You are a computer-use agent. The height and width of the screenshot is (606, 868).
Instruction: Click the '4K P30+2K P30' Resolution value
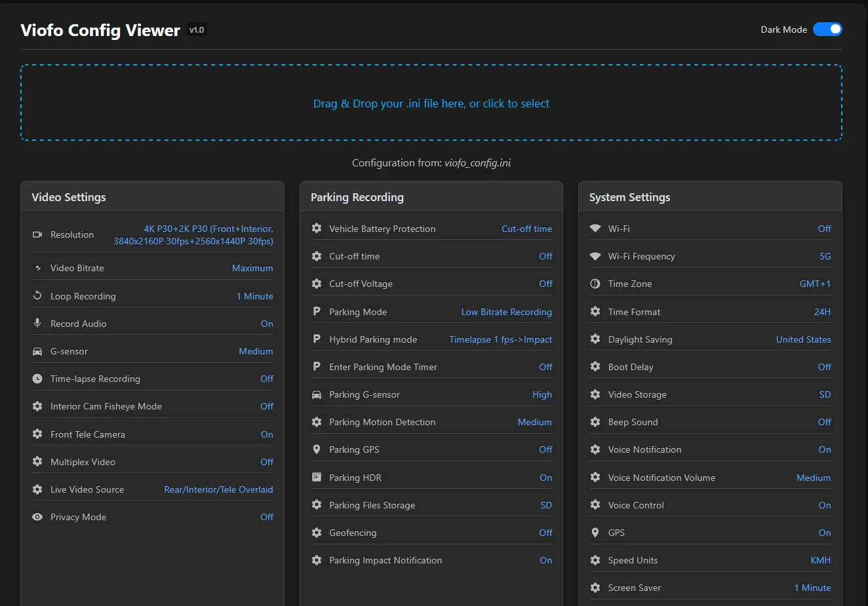[193, 235]
